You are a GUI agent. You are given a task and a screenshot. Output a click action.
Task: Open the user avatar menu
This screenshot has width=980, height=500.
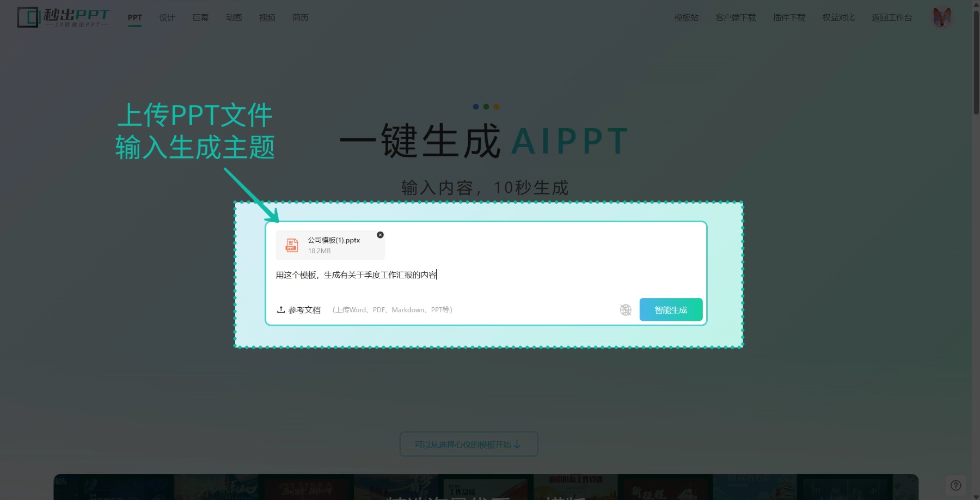point(942,17)
